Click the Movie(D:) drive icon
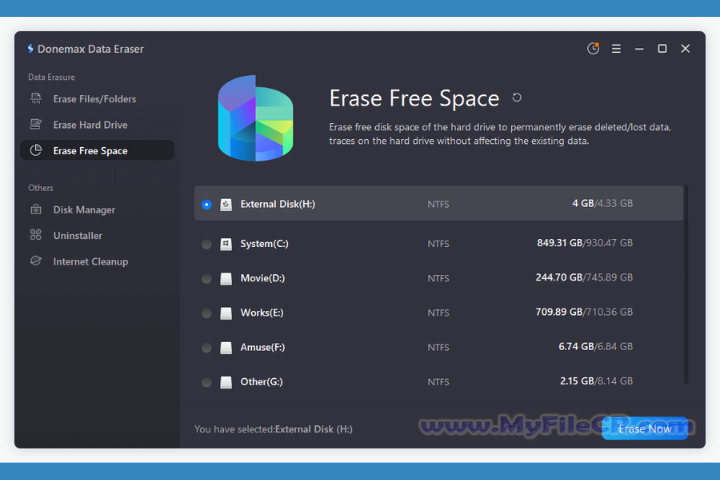The width and height of the screenshot is (720, 480). [x=226, y=279]
